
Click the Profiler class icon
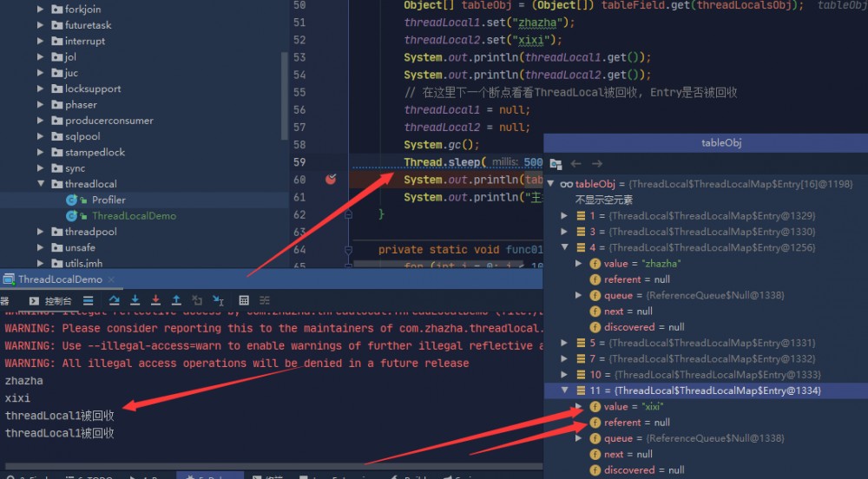pyautogui.click(x=71, y=200)
